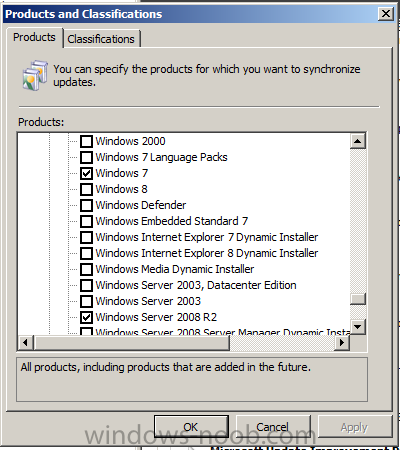This screenshot has height=450, width=400.
Task: Select the Windows 2000 checkbox
Action: pos(86,141)
